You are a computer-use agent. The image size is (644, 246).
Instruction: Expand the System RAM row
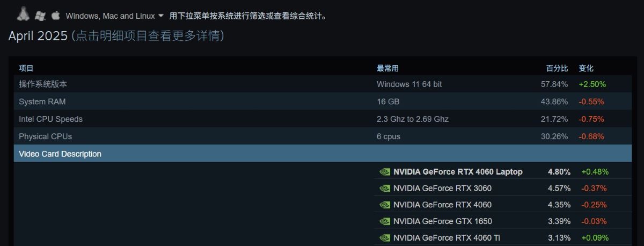[323, 102]
